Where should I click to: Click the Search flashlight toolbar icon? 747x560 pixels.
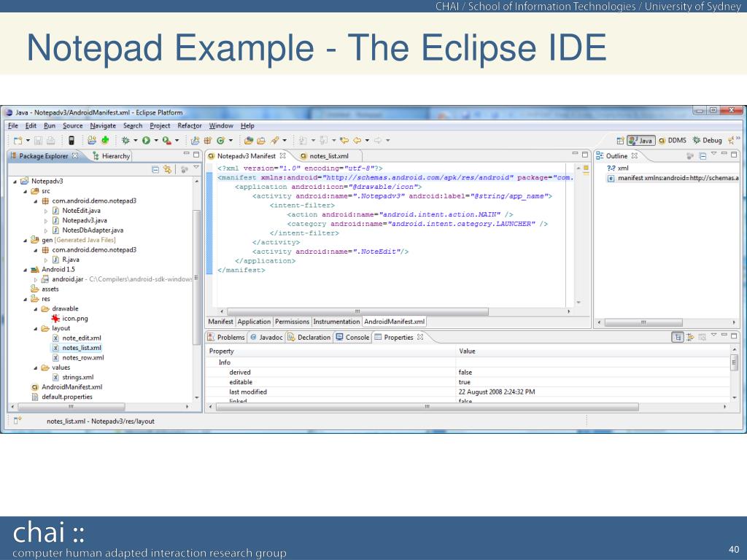coord(274,141)
